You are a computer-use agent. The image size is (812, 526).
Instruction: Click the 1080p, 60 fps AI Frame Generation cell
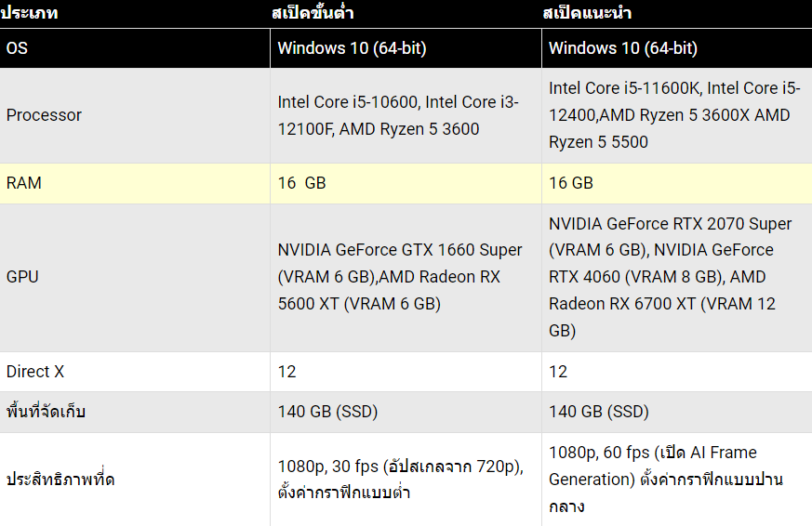677,480
